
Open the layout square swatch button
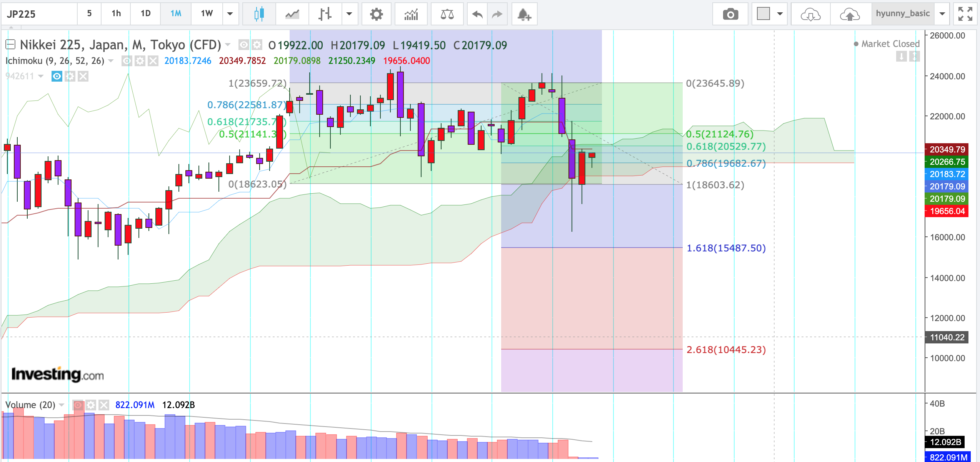(763, 14)
